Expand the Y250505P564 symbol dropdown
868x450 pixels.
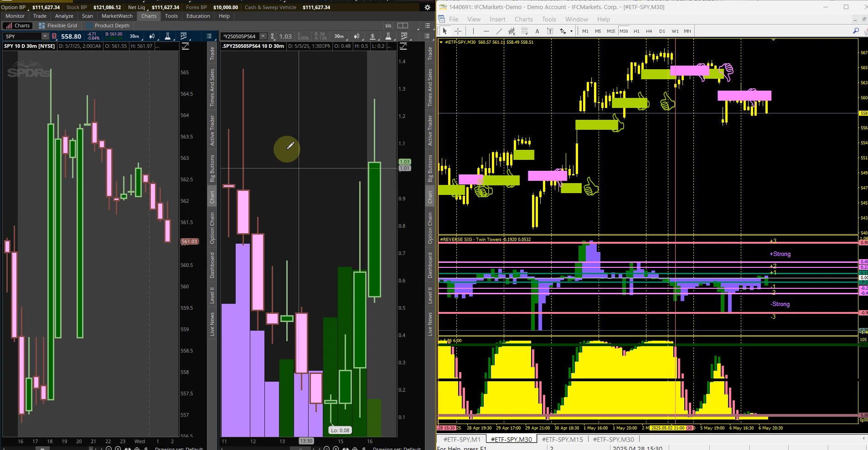click(x=262, y=36)
